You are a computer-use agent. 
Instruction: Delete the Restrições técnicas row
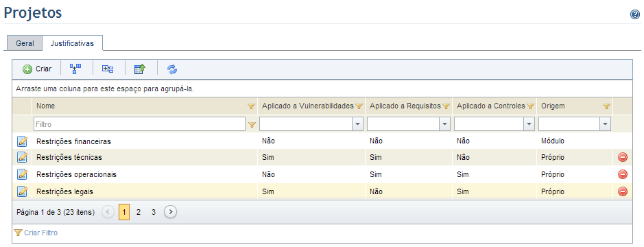pos(623,157)
